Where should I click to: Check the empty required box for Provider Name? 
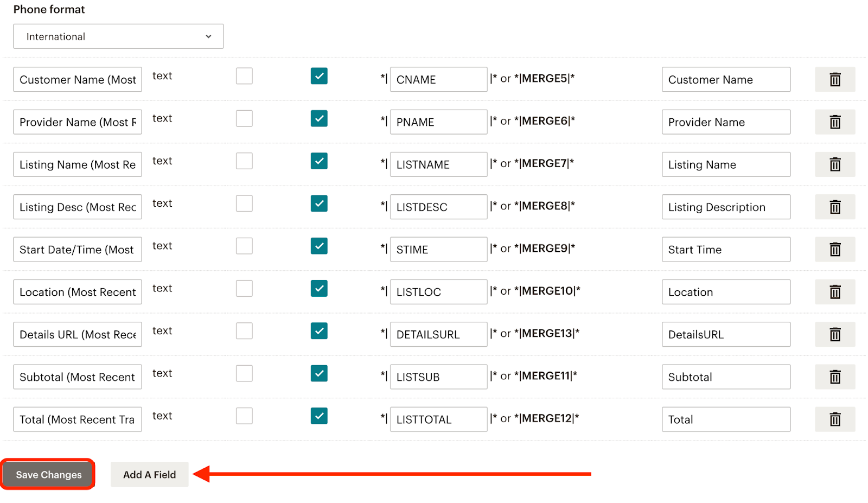pos(244,118)
